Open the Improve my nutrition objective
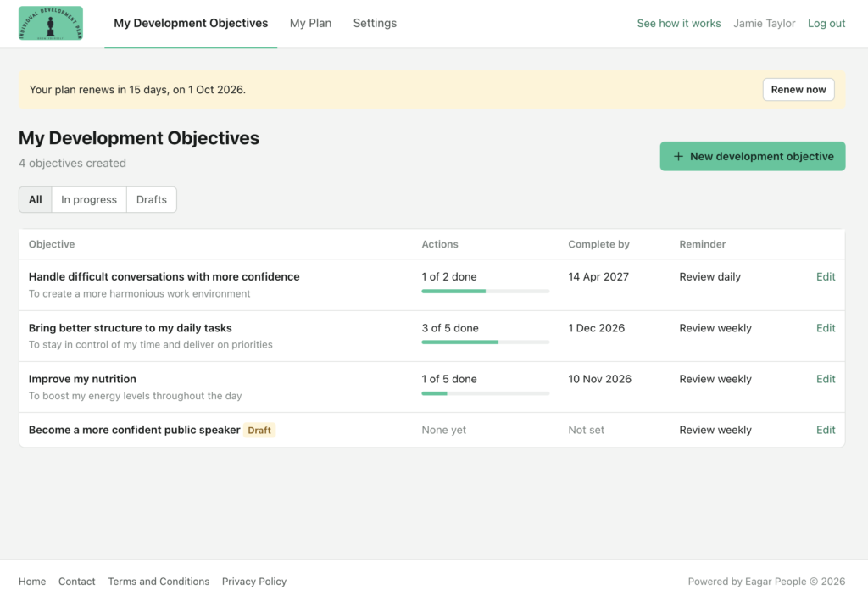This screenshot has width=868, height=601. (82, 379)
